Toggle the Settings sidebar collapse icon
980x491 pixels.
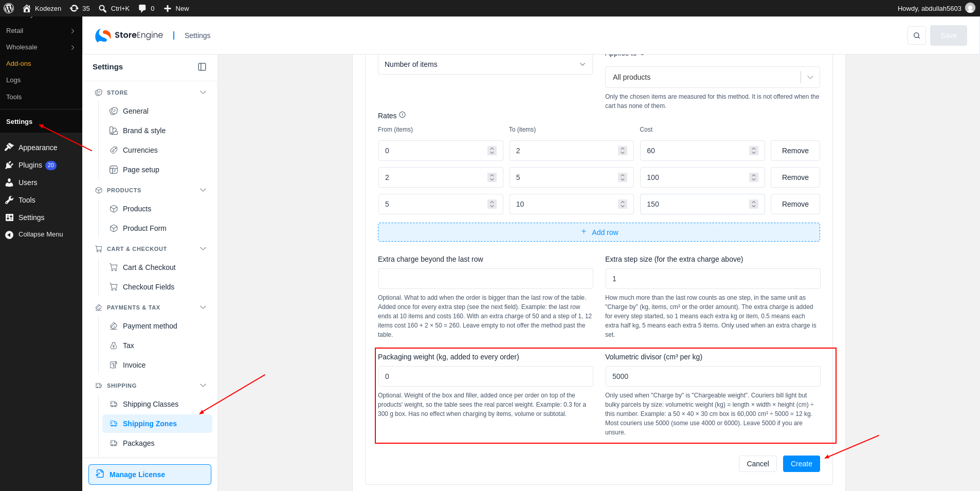pos(202,67)
